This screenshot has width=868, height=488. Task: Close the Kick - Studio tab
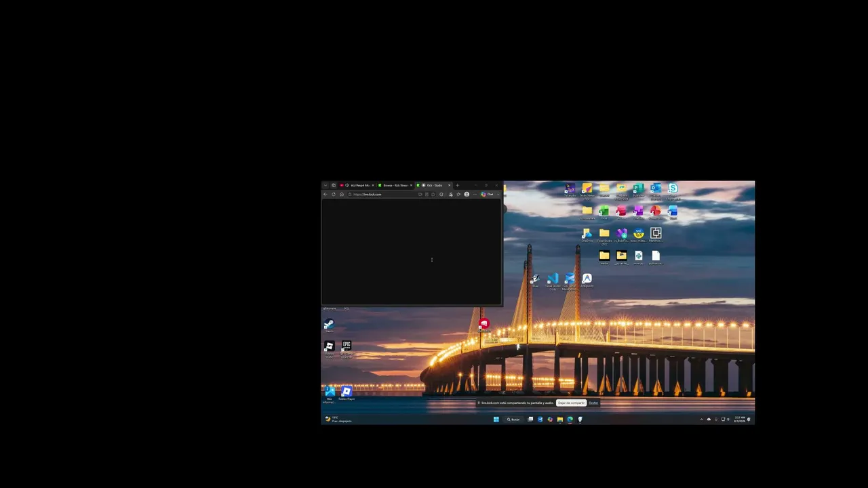449,185
